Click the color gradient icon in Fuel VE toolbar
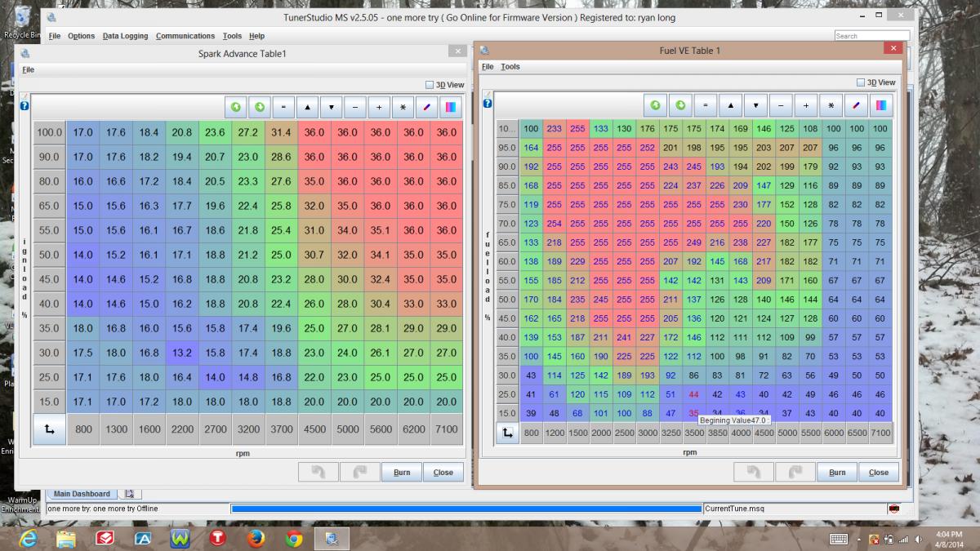Screen dimensions: 980x551 pyautogui.click(x=881, y=105)
